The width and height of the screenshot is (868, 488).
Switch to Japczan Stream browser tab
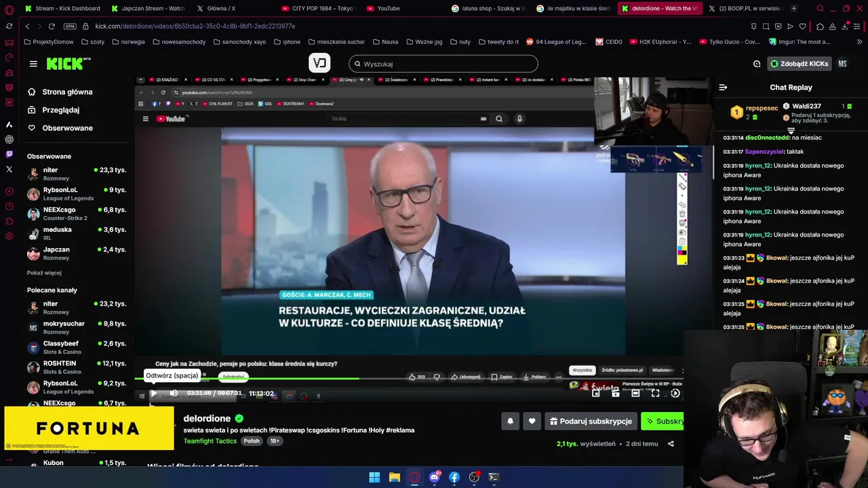pyautogui.click(x=148, y=8)
